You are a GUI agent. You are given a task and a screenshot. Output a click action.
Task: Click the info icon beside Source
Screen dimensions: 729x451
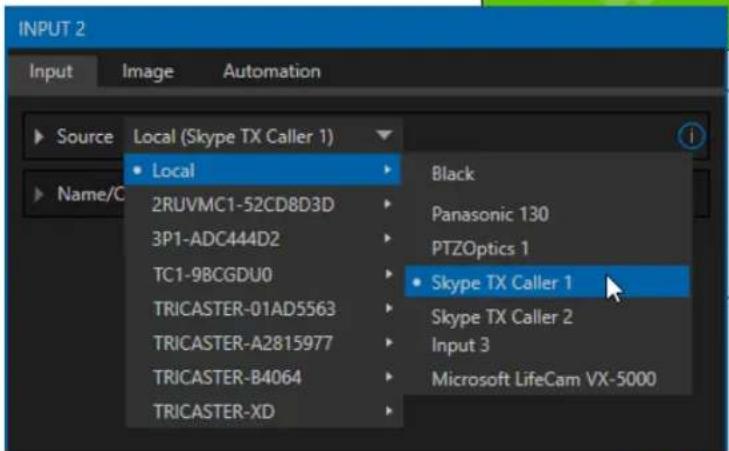pos(691,137)
